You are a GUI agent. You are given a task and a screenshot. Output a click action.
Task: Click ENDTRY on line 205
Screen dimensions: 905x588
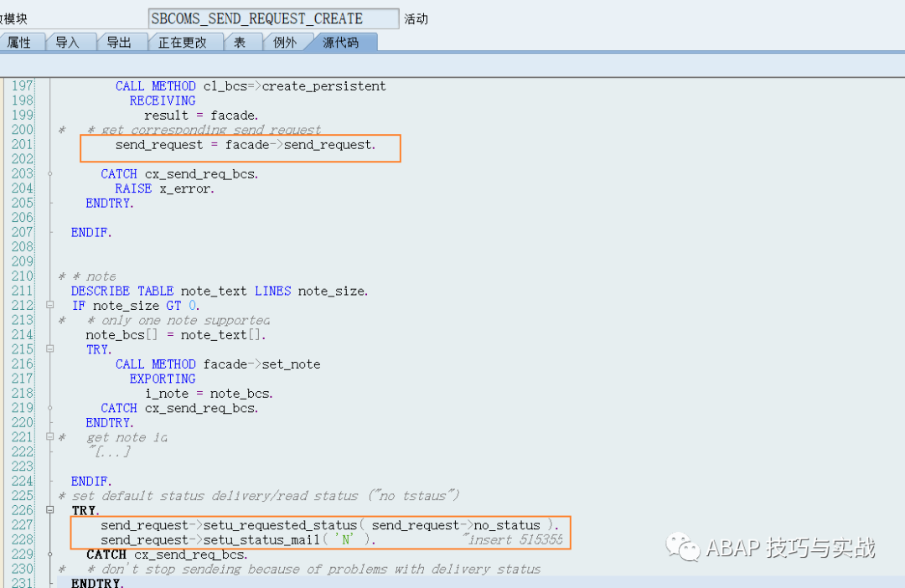pos(110,203)
